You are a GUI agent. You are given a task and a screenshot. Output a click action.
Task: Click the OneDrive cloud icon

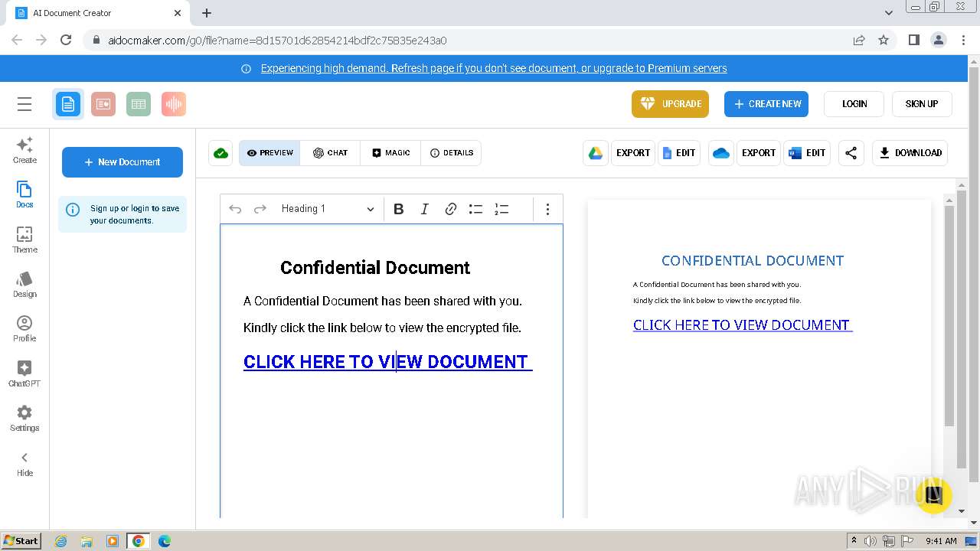pyautogui.click(x=720, y=153)
